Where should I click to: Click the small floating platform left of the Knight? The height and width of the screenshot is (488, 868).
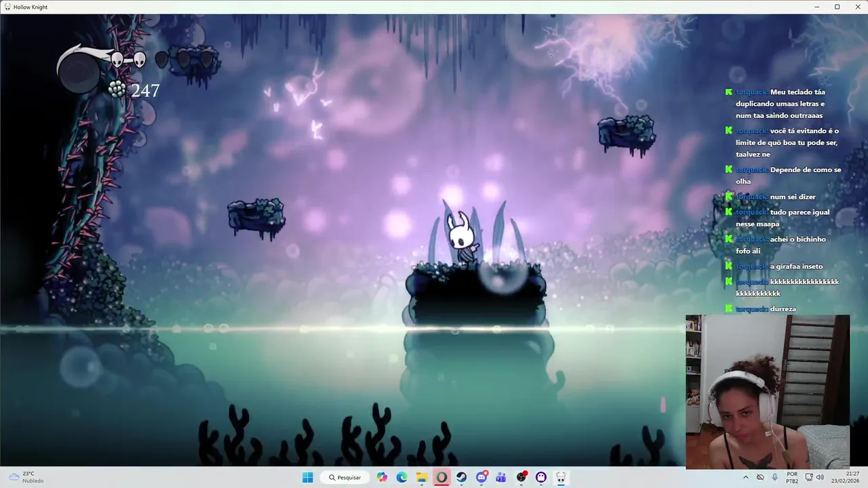(x=256, y=218)
